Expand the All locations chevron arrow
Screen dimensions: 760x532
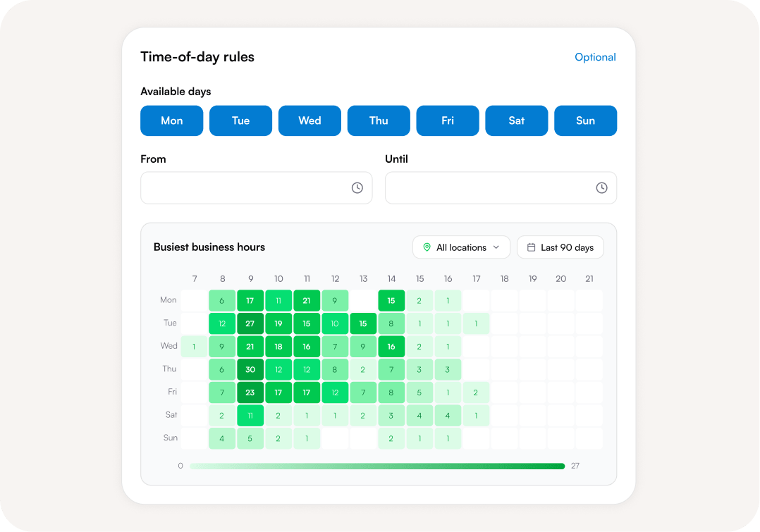pyautogui.click(x=496, y=247)
